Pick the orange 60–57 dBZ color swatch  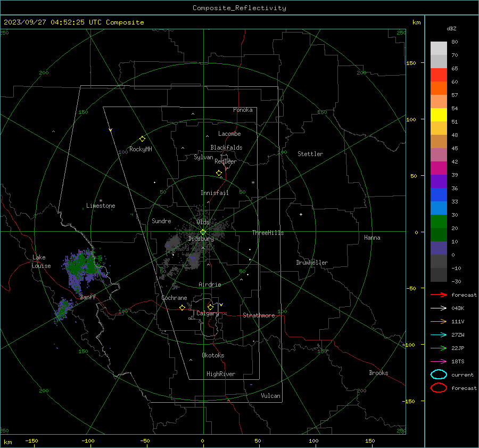pyautogui.click(x=439, y=88)
